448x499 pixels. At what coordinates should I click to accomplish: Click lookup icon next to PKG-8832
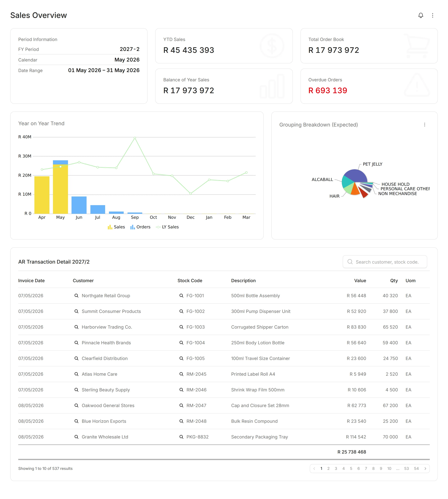click(181, 437)
